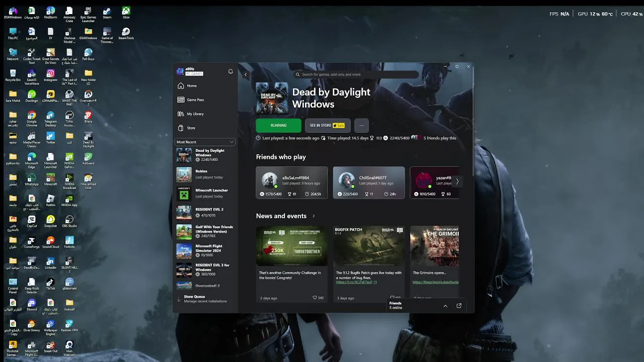Click the green RUNNING button
Viewport: 644px width, 362px height.
tap(278, 125)
